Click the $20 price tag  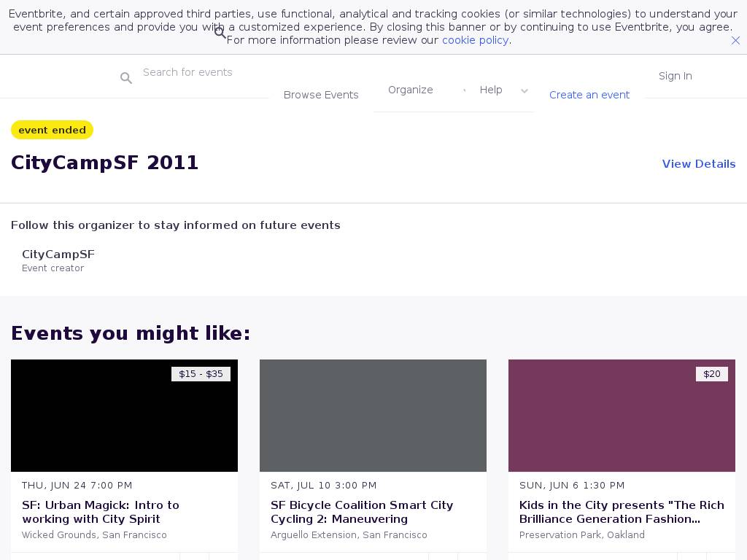(x=711, y=374)
